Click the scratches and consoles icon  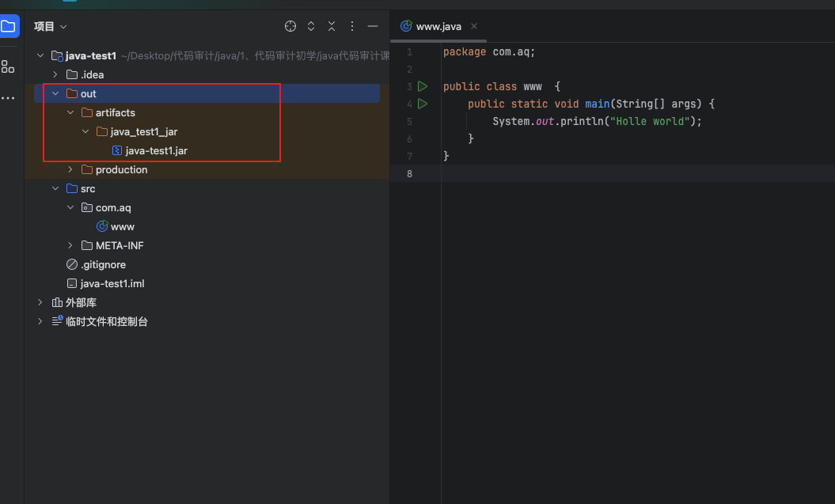point(57,321)
